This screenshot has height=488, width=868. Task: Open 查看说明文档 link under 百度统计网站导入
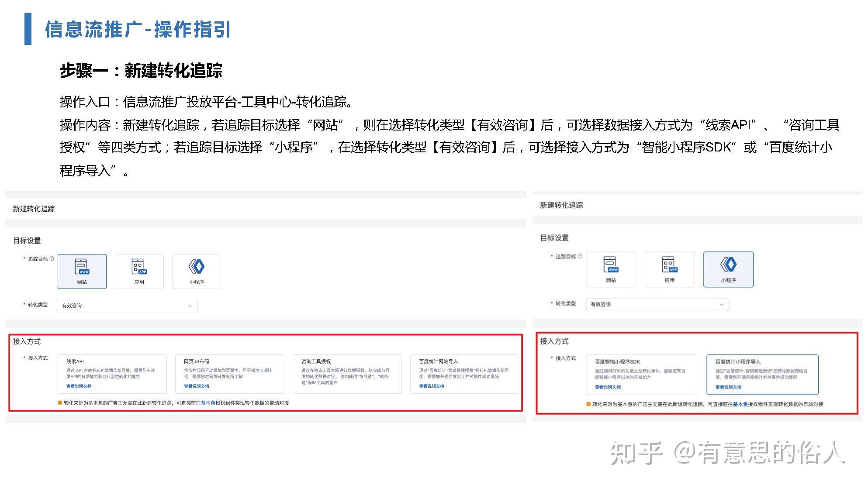(x=432, y=386)
